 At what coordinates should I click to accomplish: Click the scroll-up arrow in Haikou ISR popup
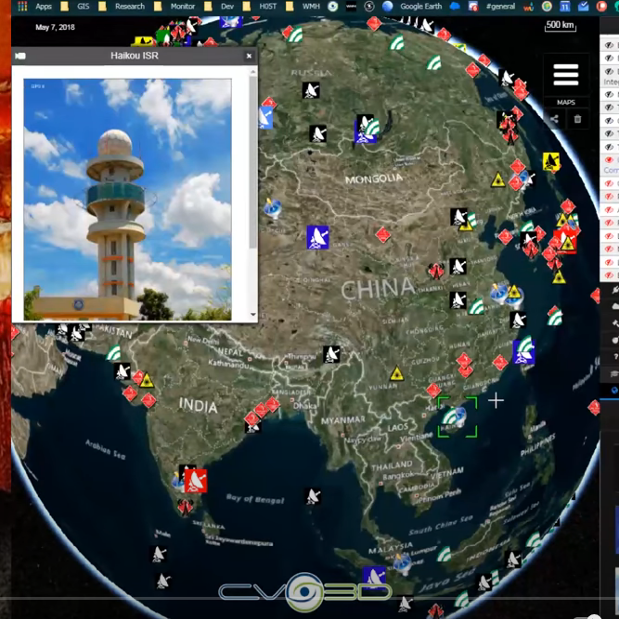(x=253, y=72)
